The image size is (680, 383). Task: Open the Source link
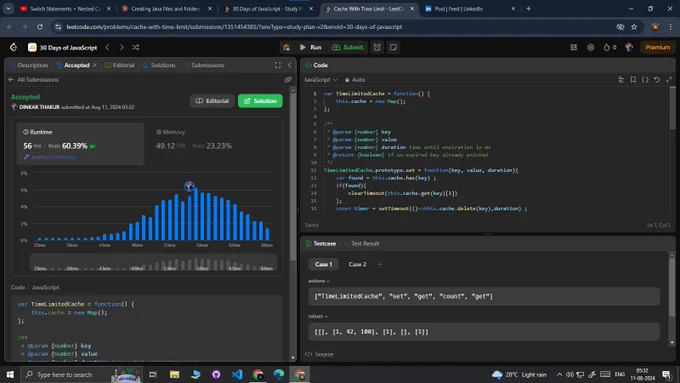point(319,354)
